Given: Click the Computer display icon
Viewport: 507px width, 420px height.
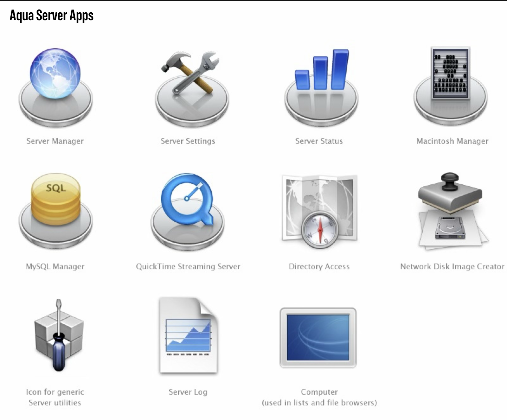Looking at the screenshot, I should pos(318,338).
